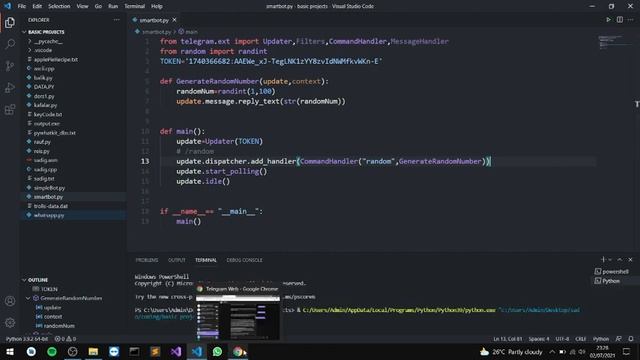This screenshot has width=640, height=360.
Task: Select TOKEN in the outline
Action: point(49,289)
